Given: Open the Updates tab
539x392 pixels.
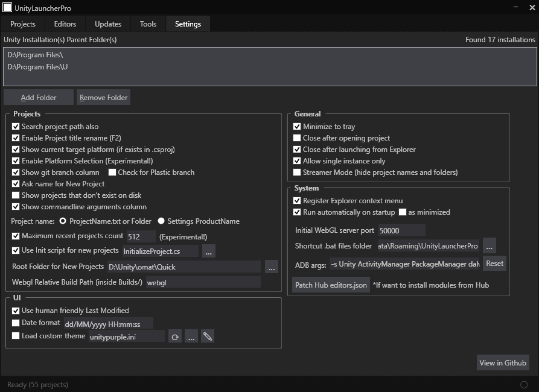Looking at the screenshot, I should tap(108, 24).
